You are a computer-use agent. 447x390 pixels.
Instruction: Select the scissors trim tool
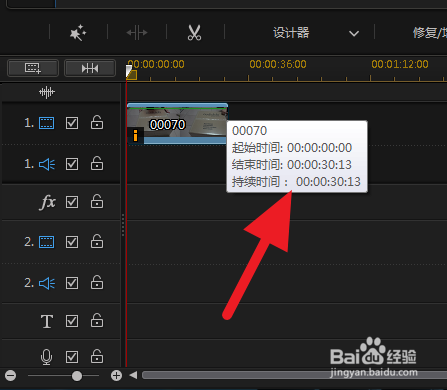coord(194,33)
